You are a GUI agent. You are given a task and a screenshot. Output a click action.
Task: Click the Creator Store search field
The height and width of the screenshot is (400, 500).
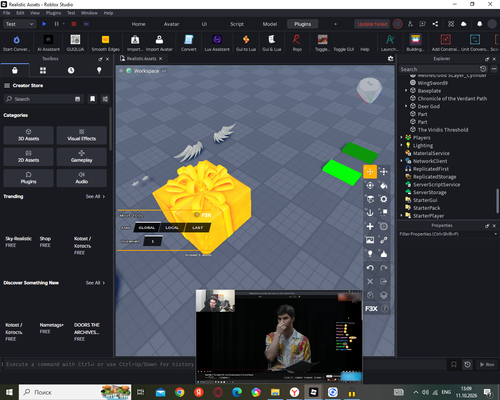point(43,99)
